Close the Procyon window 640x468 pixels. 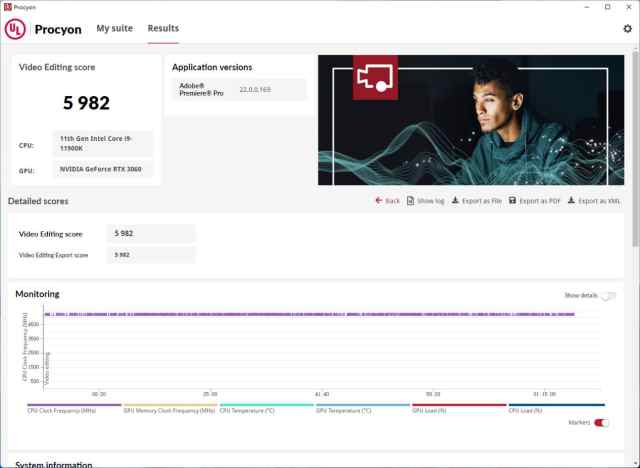pos(629,7)
